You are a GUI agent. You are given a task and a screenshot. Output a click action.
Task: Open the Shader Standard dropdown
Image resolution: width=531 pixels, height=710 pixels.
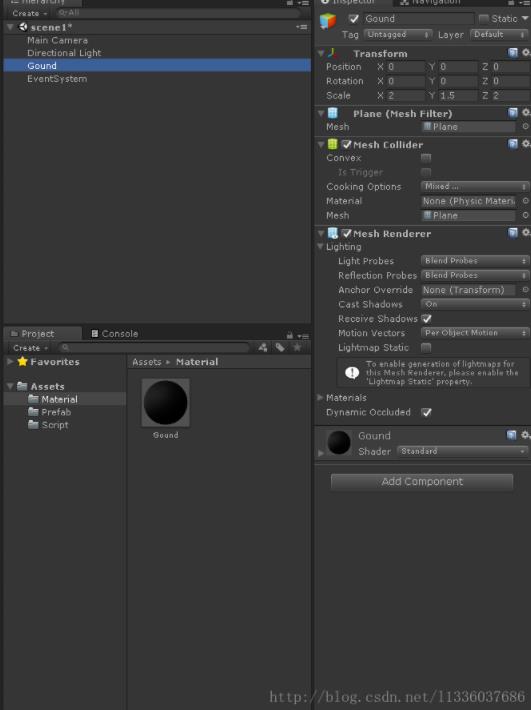pyautogui.click(x=463, y=451)
